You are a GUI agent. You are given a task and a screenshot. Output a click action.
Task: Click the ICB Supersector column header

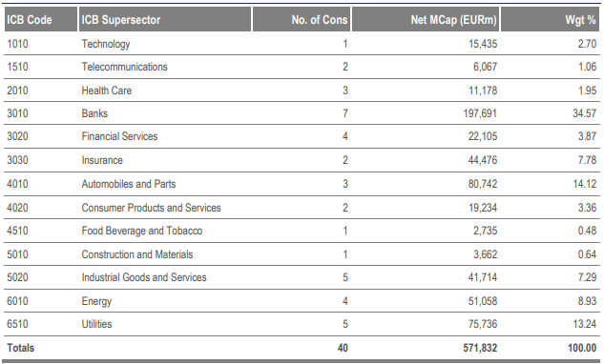click(165, 19)
